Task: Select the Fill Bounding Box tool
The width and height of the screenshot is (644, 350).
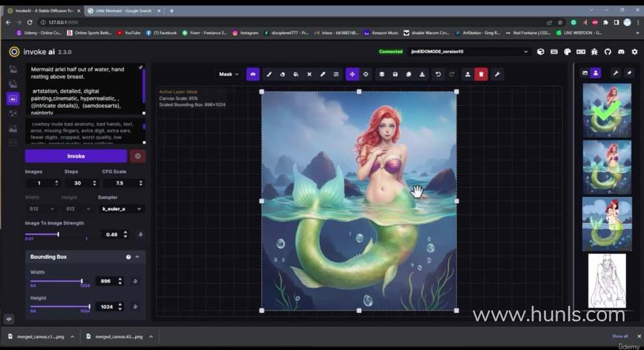Action: [296, 74]
